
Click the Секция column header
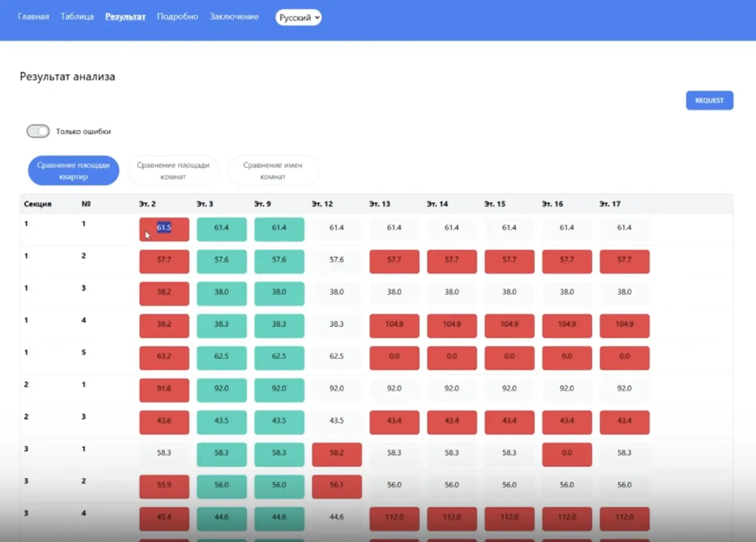[x=38, y=204]
